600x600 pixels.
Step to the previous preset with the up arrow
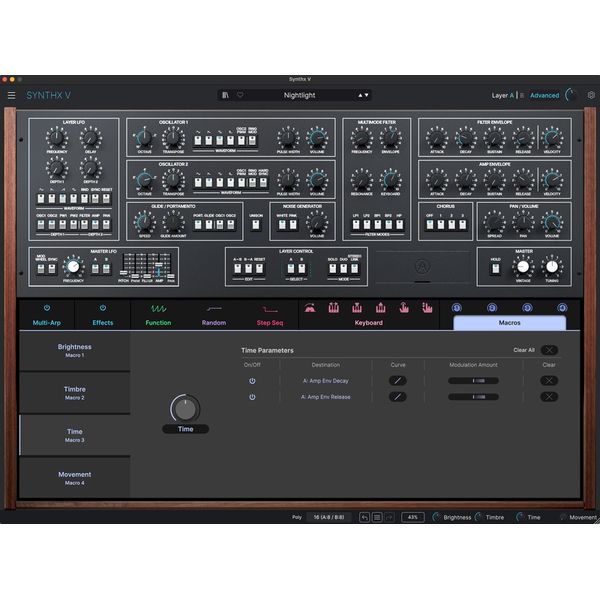(360, 95)
